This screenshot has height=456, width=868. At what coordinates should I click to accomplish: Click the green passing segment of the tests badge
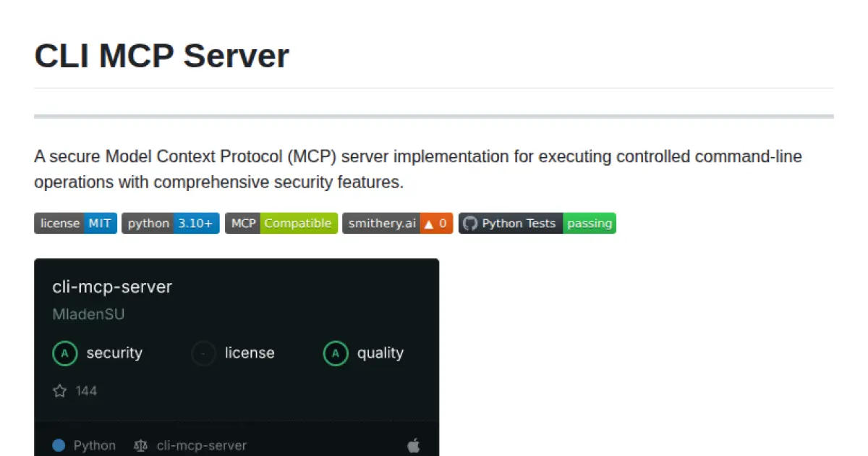tap(590, 223)
